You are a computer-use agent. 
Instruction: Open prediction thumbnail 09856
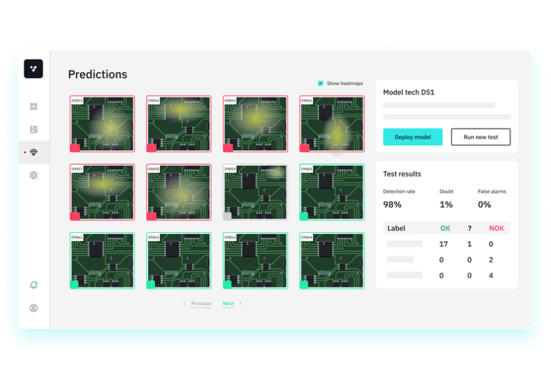(x=331, y=124)
